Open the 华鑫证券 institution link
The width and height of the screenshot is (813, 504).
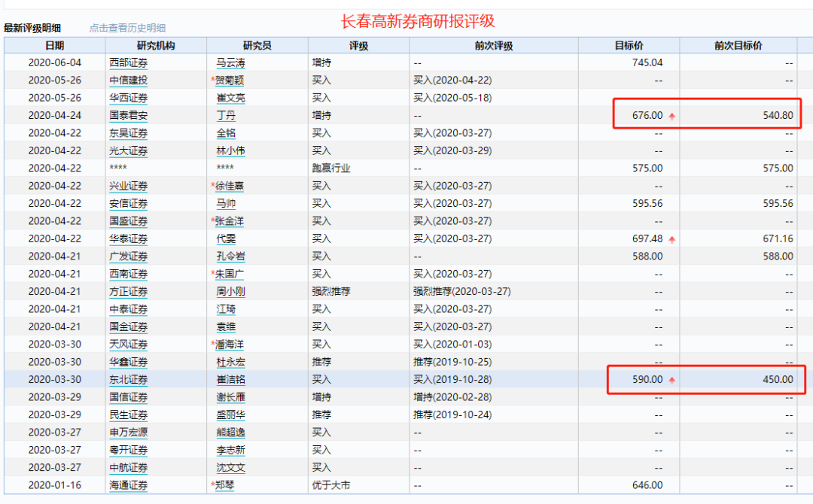coord(129,362)
